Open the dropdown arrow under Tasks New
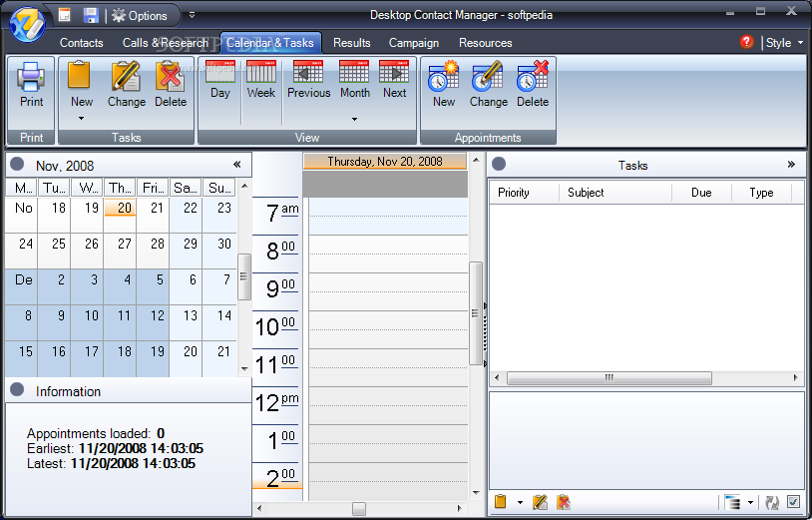 coord(82,119)
